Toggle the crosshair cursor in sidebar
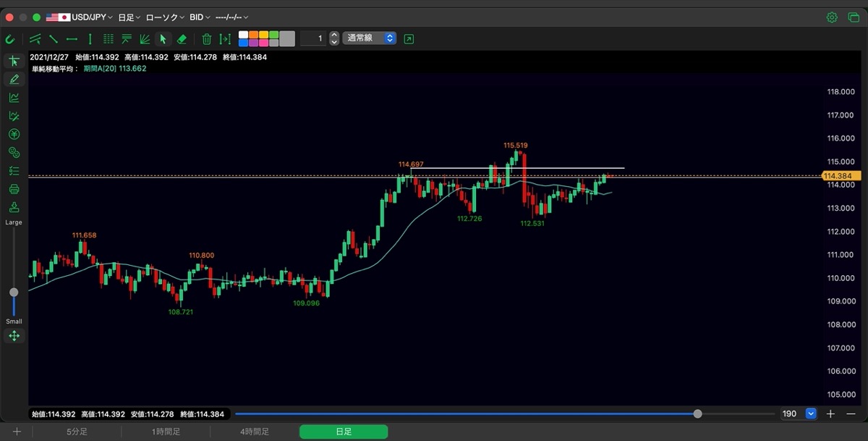 [x=14, y=61]
